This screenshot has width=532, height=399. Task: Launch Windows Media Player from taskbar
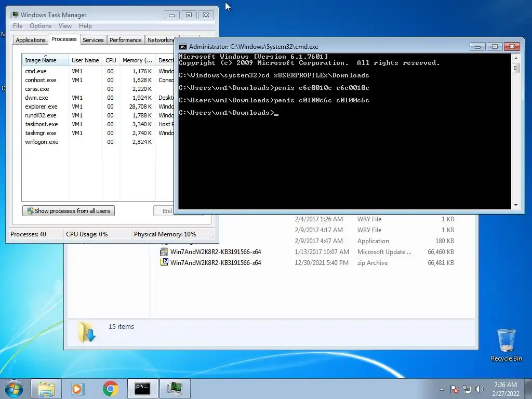coord(78,389)
